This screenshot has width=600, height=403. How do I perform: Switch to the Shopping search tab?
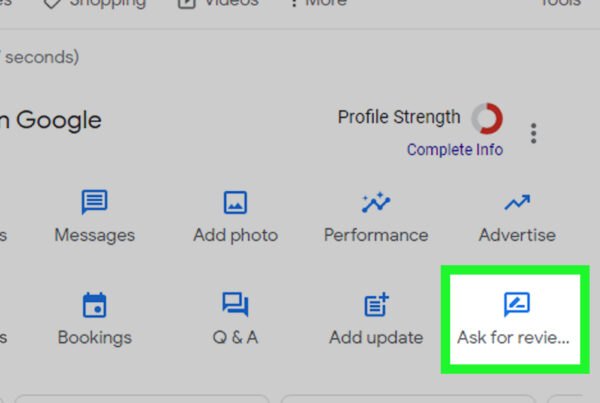pos(95,3)
